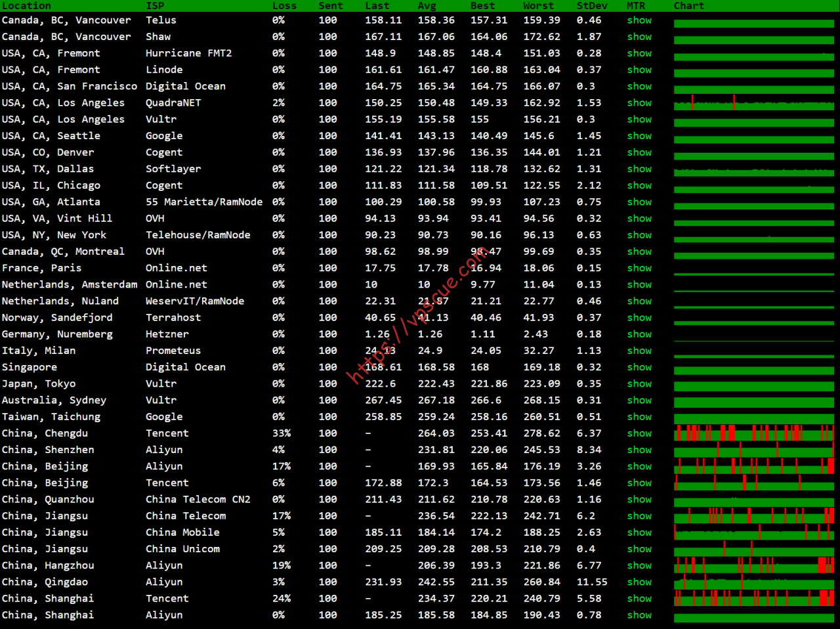Select the China Telecom CN2 ISP cell

coord(198,500)
